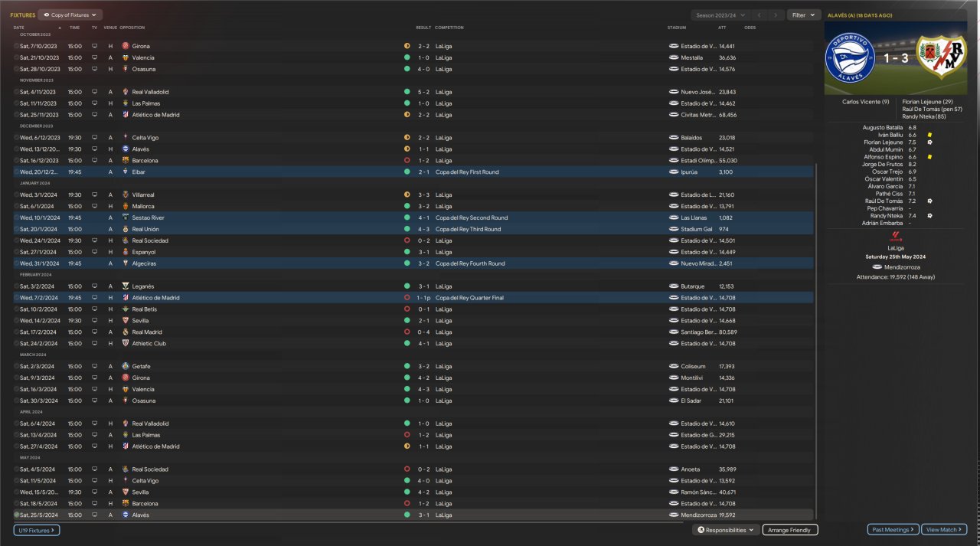Select the radio circle for Wed, 3/1/2024 row
This screenshot has width=980, height=546.
click(16, 195)
